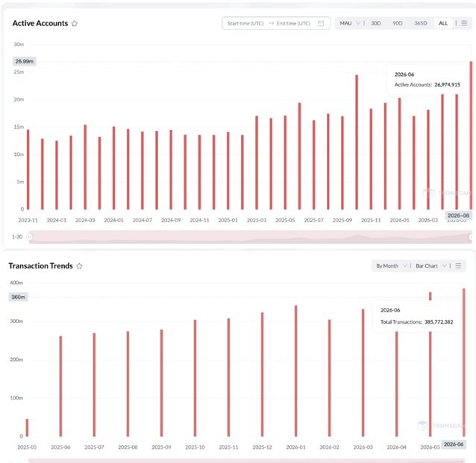The width and height of the screenshot is (476, 463).
Task: Click left handle of Active Accounts range slider
Action: [x=29, y=236]
